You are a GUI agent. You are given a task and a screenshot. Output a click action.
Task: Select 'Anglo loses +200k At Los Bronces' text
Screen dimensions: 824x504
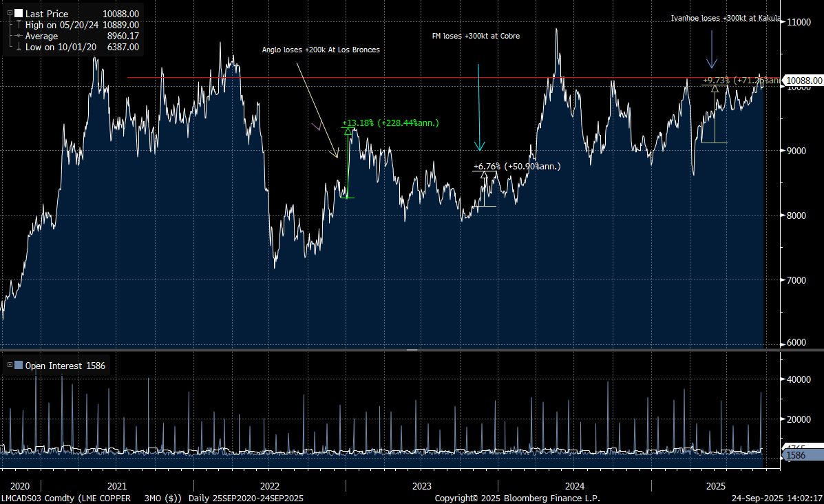click(x=320, y=50)
